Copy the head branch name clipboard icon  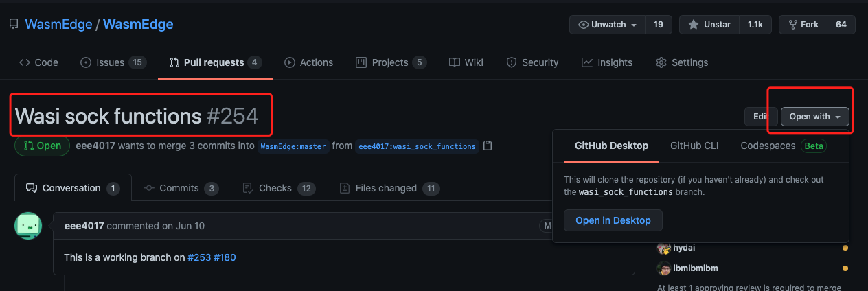pyautogui.click(x=488, y=145)
